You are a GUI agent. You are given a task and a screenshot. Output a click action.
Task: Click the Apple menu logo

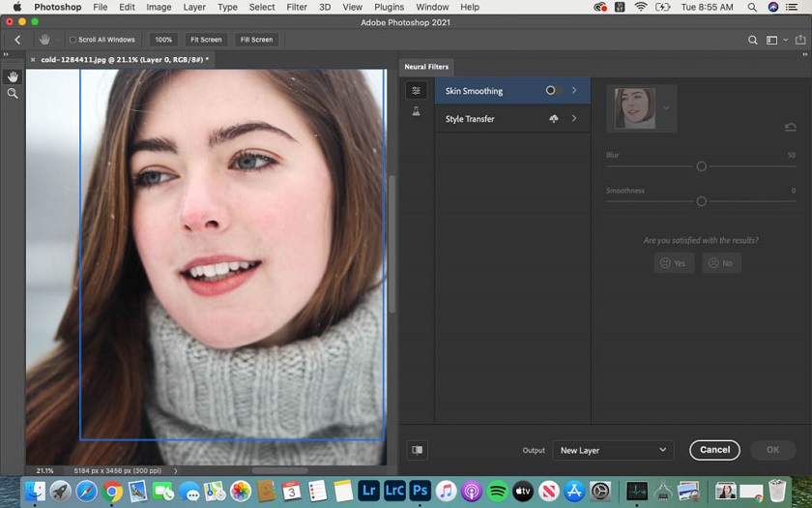click(17, 8)
